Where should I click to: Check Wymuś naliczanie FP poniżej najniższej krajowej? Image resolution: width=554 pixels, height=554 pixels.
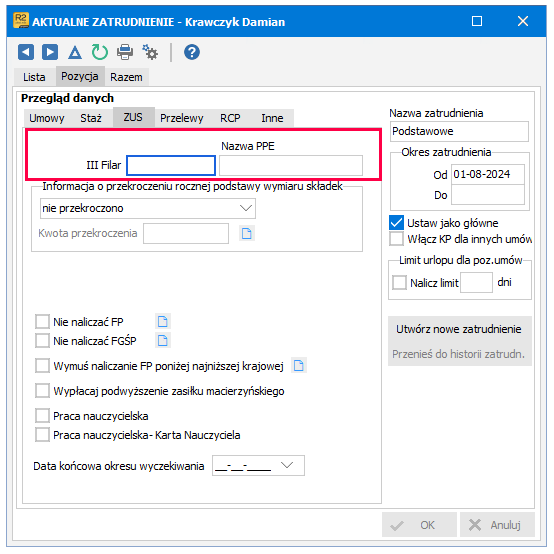(42, 366)
